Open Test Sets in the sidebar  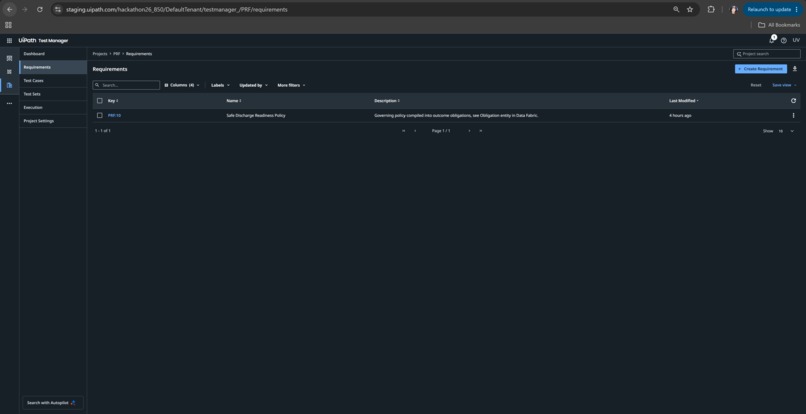53,94
